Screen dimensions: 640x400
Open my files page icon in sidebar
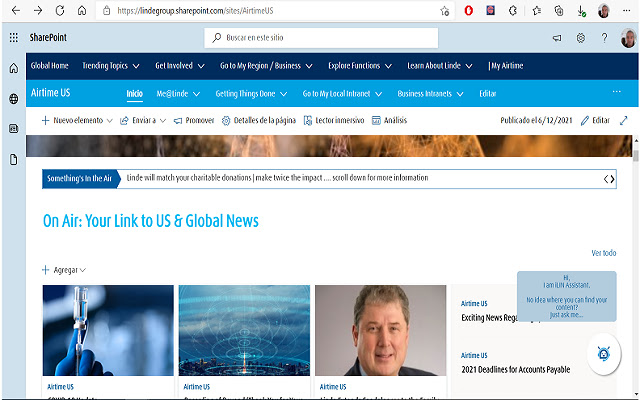[x=13, y=159]
